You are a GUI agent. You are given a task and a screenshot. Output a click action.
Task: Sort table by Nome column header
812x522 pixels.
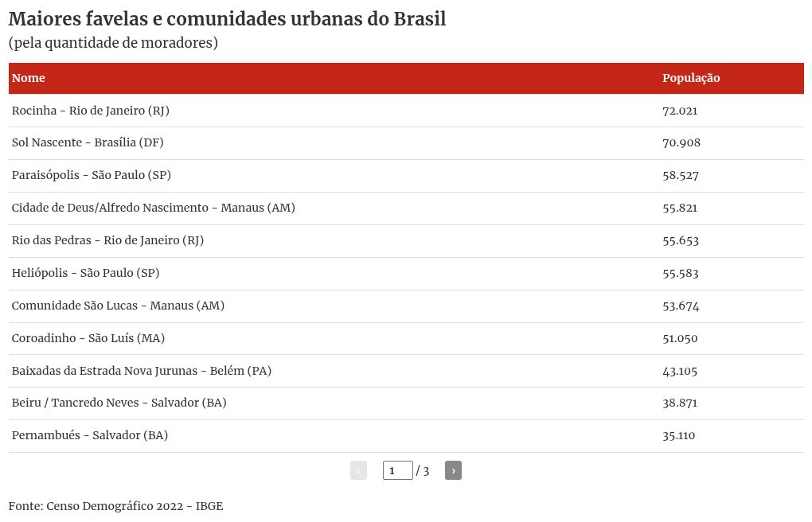(29, 78)
